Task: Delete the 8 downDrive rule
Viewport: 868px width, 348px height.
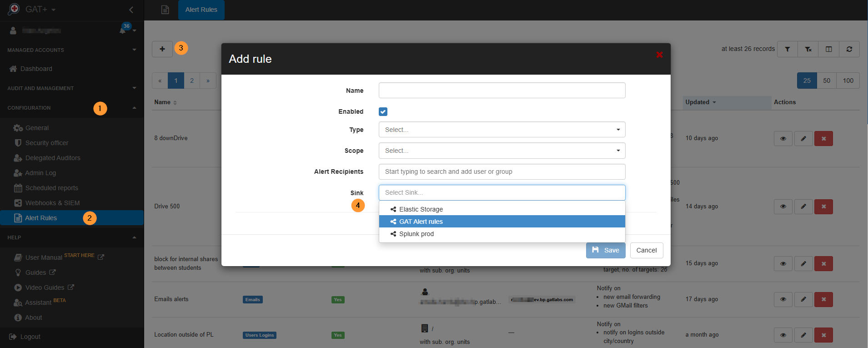Action: coord(823,139)
